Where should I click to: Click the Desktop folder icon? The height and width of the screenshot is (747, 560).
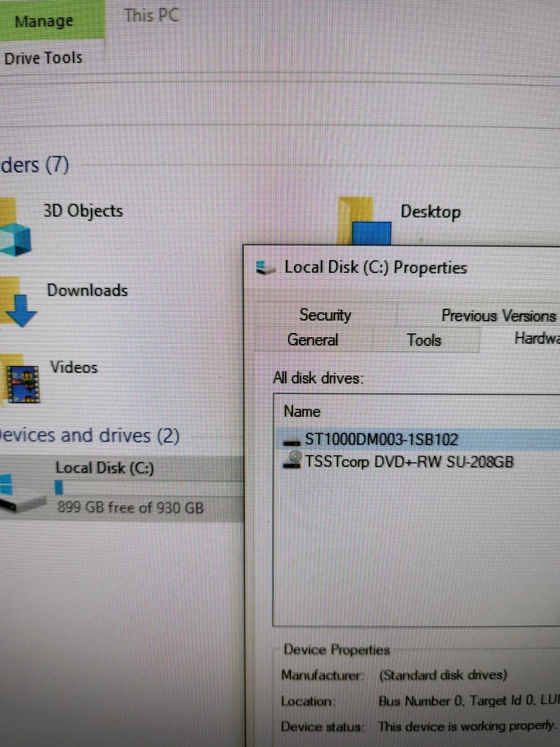click(364, 221)
